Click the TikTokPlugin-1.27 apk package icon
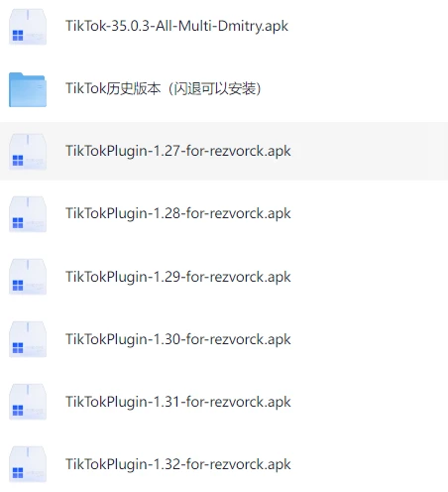448x492 pixels. click(x=28, y=152)
